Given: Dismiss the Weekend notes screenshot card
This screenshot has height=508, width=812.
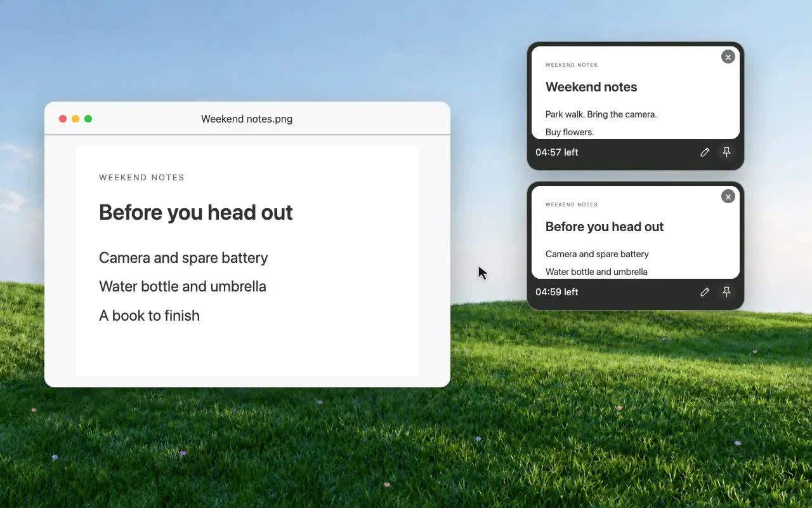Looking at the screenshot, I should point(728,57).
